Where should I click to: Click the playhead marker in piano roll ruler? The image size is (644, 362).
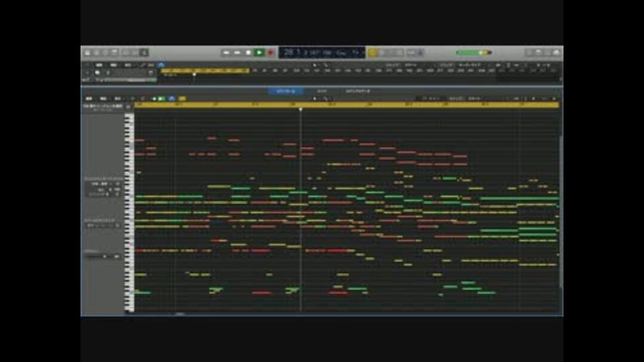[x=301, y=109]
